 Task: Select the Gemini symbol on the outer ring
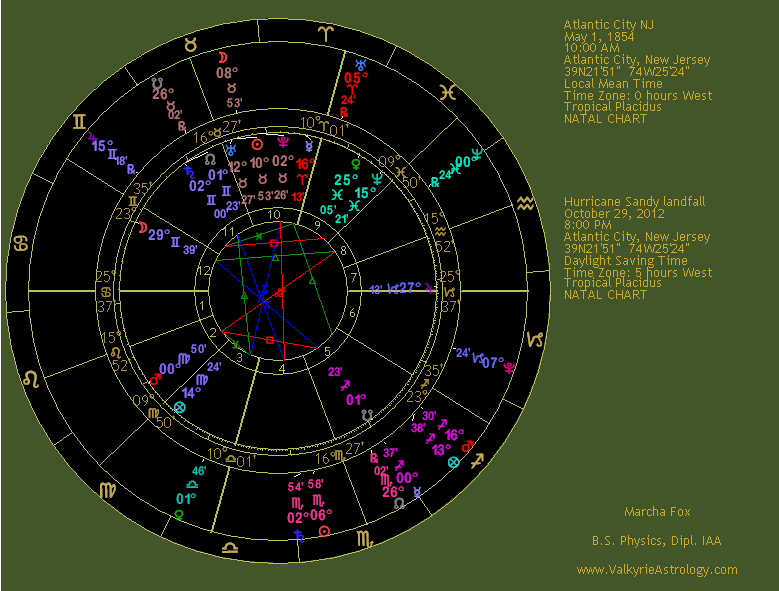[78, 122]
